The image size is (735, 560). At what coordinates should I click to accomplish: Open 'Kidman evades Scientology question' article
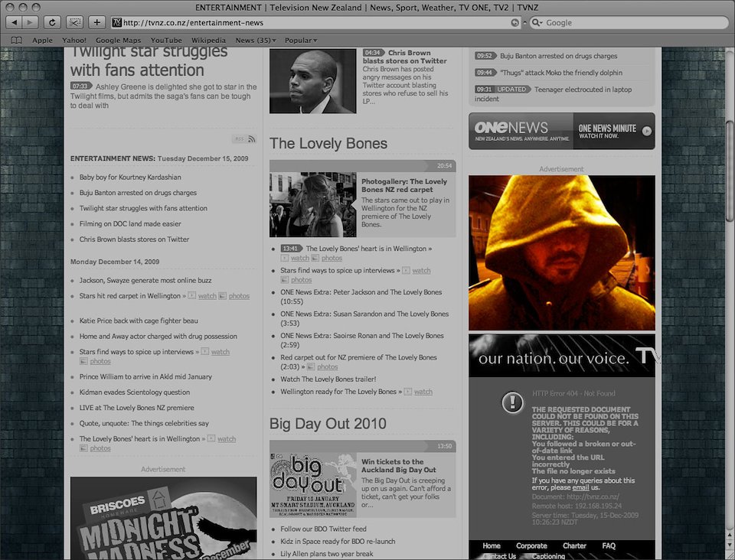(x=135, y=392)
